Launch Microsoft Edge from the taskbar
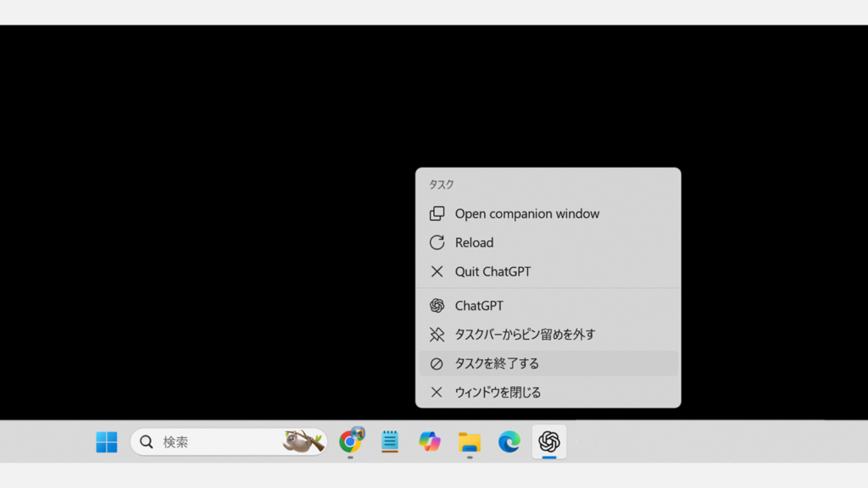Viewport: 868px width, 488px height. click(508, 441)
